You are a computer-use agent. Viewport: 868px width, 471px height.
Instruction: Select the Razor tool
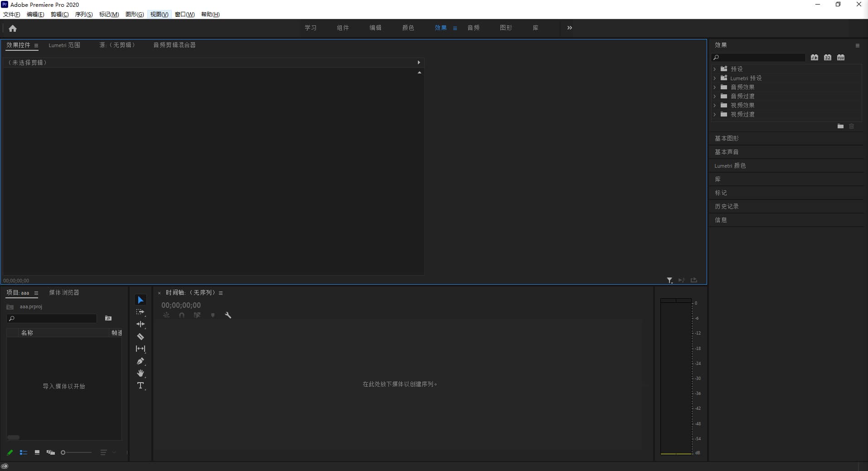coord(141,336)
